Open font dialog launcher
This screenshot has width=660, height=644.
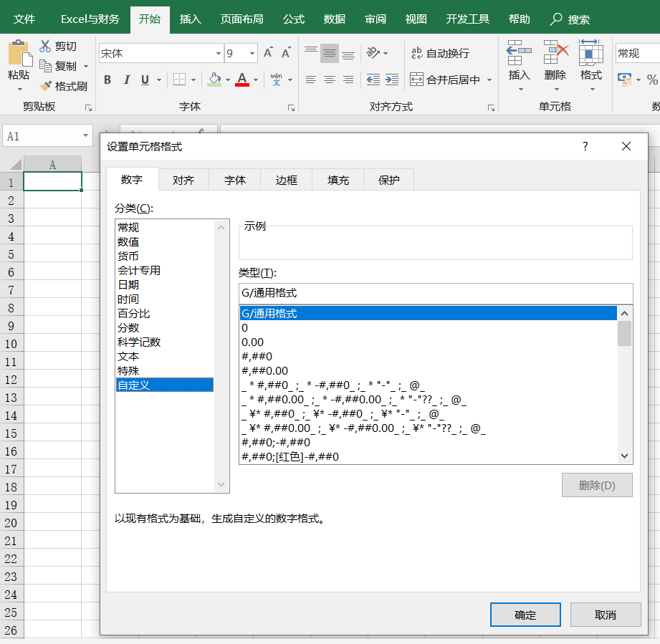coord(291,107)
